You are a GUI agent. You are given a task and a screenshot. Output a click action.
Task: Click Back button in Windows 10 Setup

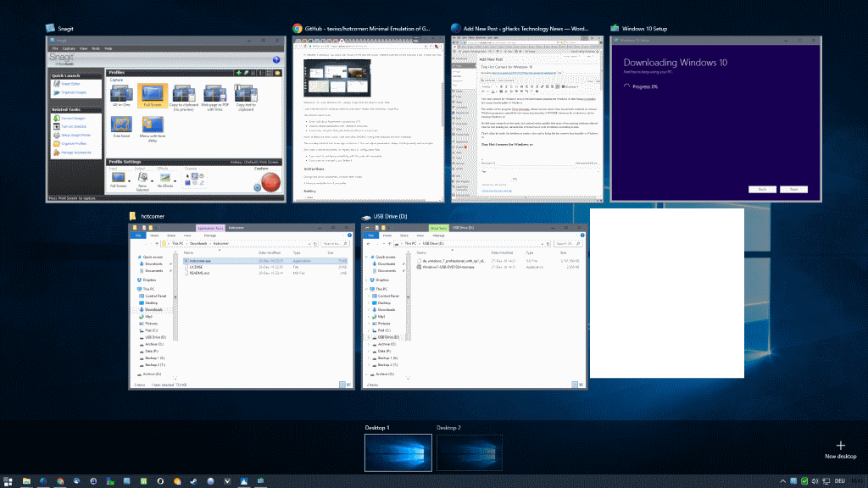762,189
